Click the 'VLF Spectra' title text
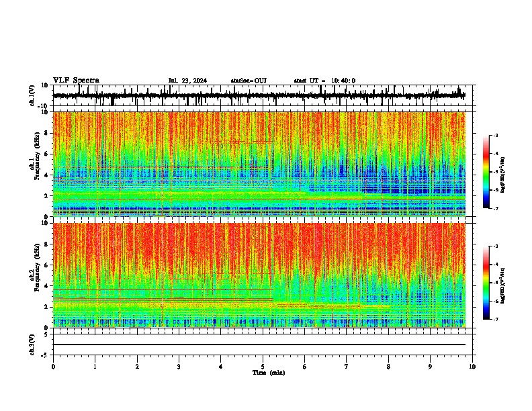The image size is (532, 411). pos(76,81)
